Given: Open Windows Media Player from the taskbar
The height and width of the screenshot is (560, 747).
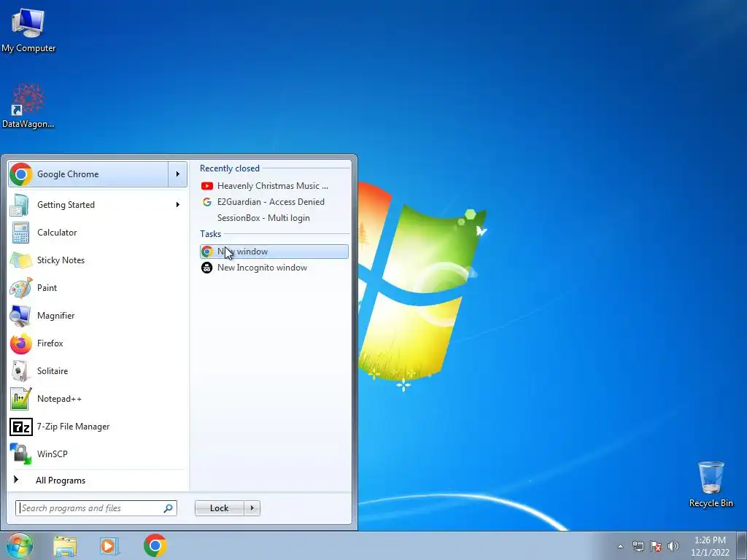Looking at the screenshot, I should click(109, 546).
